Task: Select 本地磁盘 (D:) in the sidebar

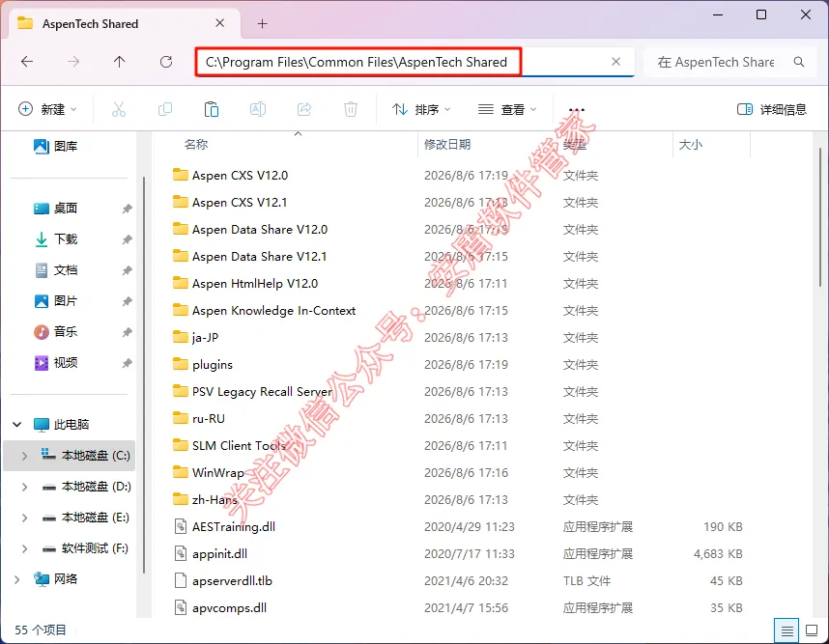Action: [x=87, y=487]
